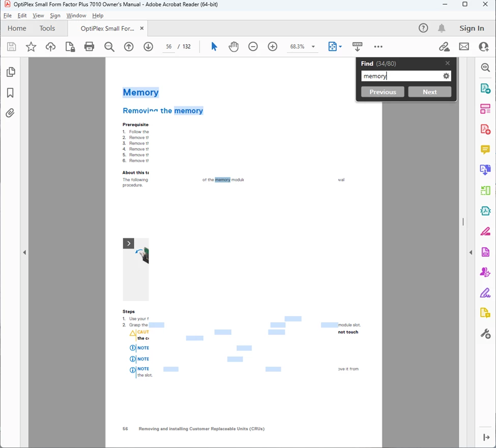Screen dimensions: 496x448
Task: Open page thumbnails panel
Action: pos(11,72)
